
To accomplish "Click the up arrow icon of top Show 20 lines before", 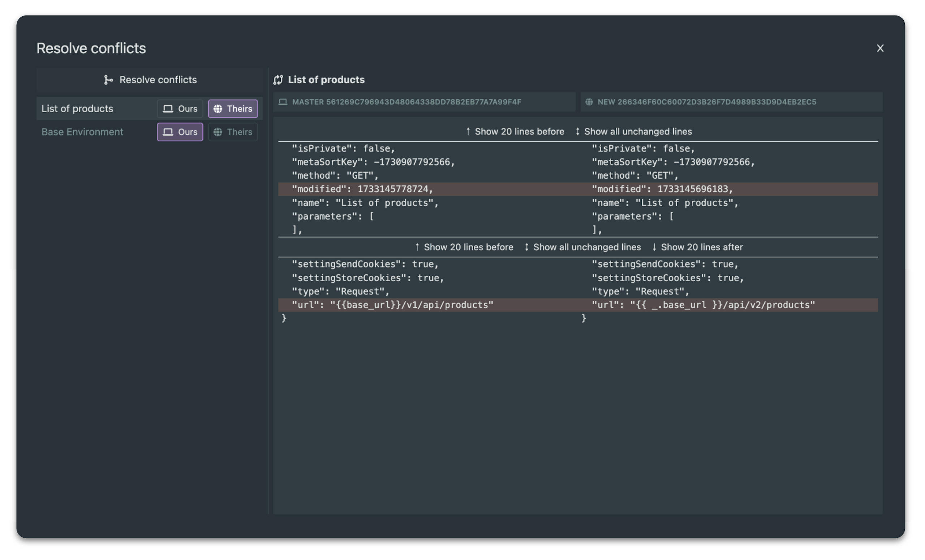I will [x=468, y=132].
